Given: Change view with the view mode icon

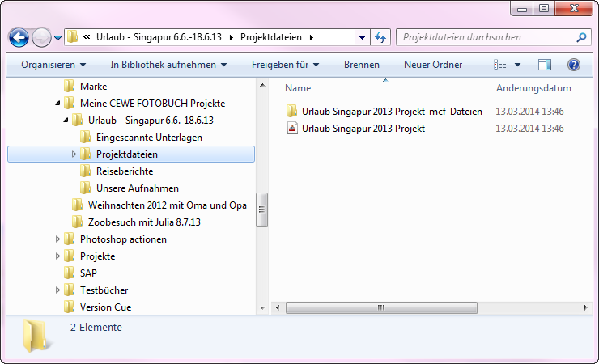Looking at the screenshot, I should click(500, 65).
